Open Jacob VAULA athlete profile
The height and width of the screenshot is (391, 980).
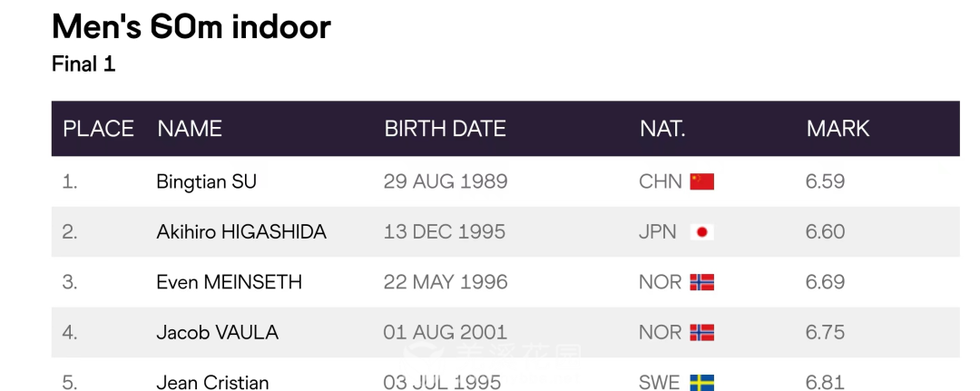click(218, 332)
